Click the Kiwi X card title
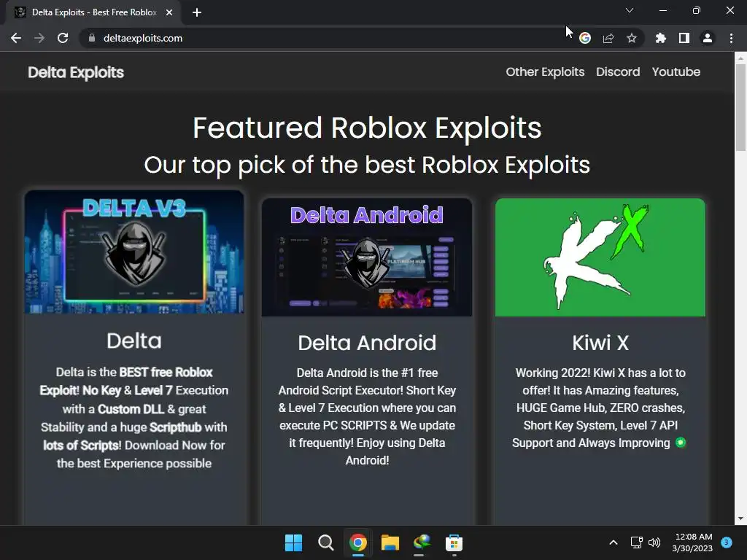This screenshot has width=747, height=560. coord(600,343)
